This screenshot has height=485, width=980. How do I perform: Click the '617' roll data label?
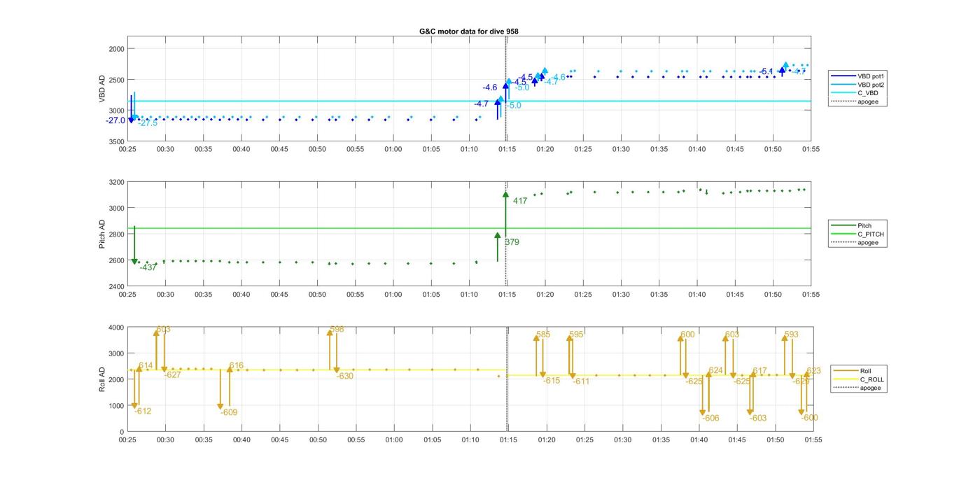coord(760,371)
